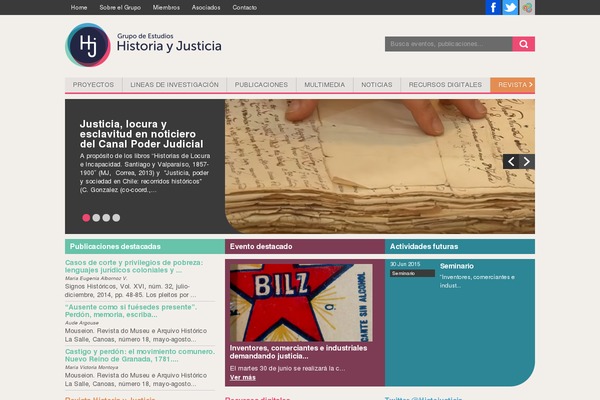Viewport: 600px width, 400px height.
Task: Click author name María Eugenia Albornoz V.
Action: 96,278
